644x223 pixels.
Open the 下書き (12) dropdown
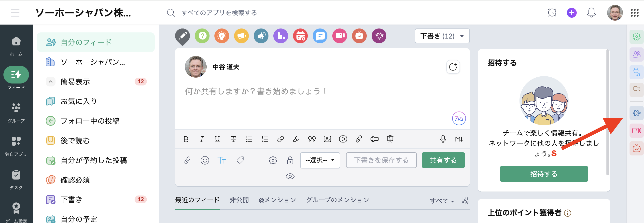(x=442, y=36)
